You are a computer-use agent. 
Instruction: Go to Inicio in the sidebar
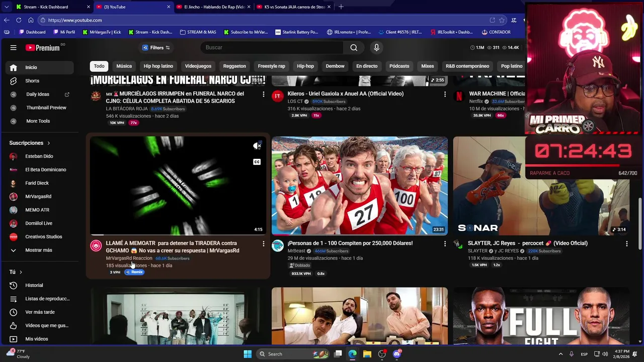(40, 67)
